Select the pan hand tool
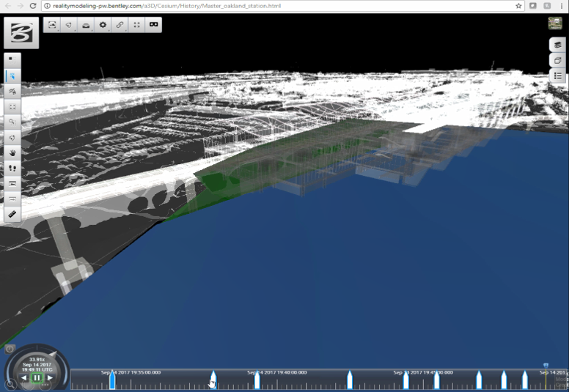Screen dimensions: 569x392 [12, 152]
